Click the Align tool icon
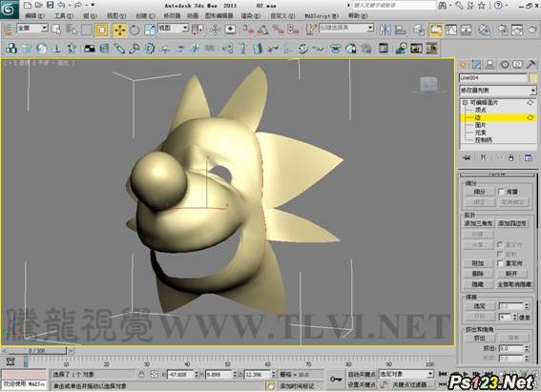Screen dimensions: 541x392 [400, 30]
